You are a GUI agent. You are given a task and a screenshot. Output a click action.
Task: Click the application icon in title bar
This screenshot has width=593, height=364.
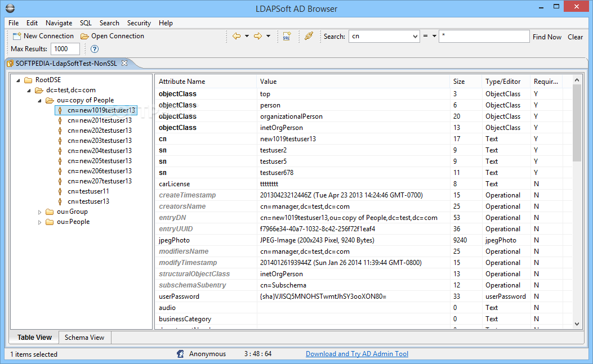(10, 8)
